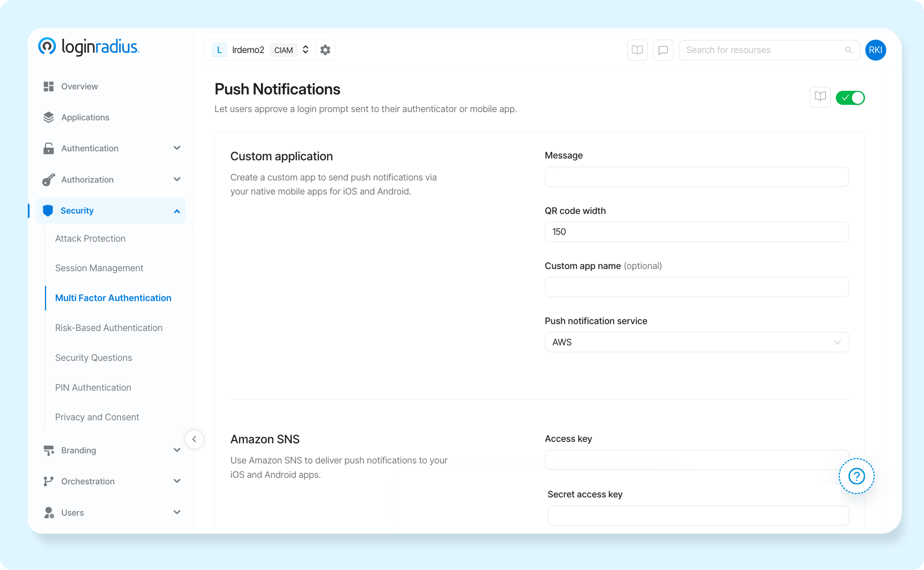Image resolution: width=924 pixels, height=570 pixels.
Task: Collapse the sidebar with arrow button
Action: pyautogui.click(x=194, y=439)
